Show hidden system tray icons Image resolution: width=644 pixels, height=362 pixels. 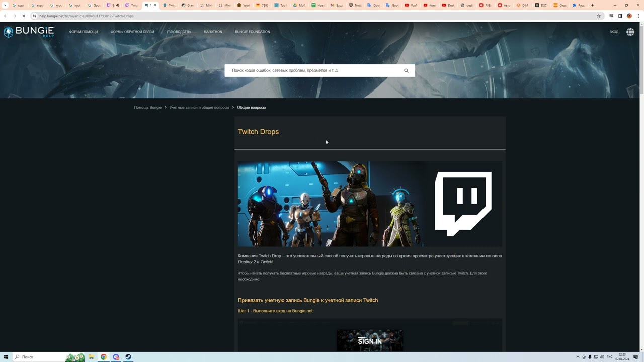[x=578, y=357]
